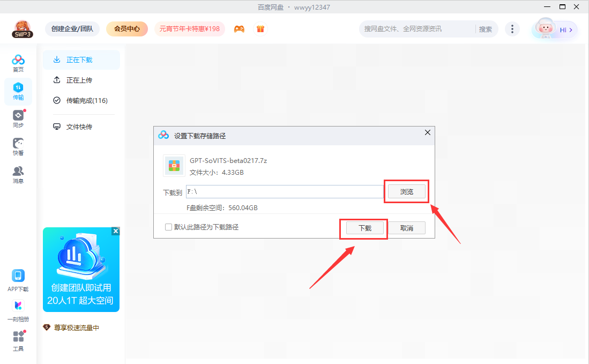Open the 快看 icon in sidebar
Screen dimensions: 589x364
click(x=18, y=146)
